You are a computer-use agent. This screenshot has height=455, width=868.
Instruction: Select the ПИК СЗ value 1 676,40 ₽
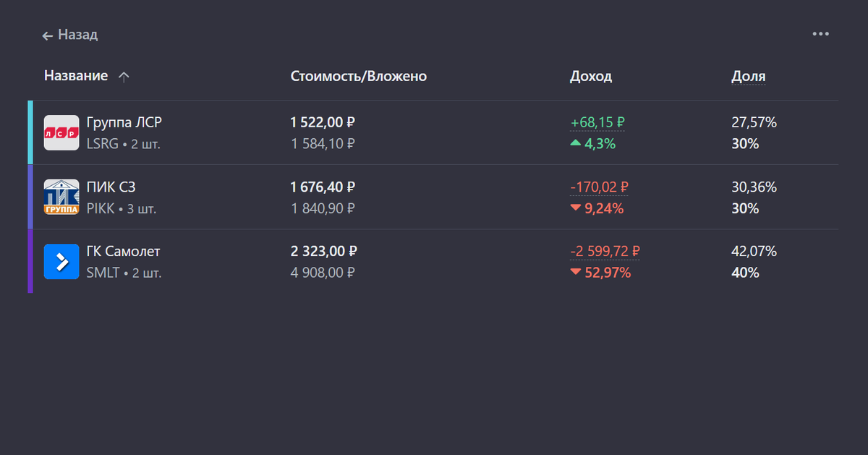pyautogui.click(x=323, y=187)
